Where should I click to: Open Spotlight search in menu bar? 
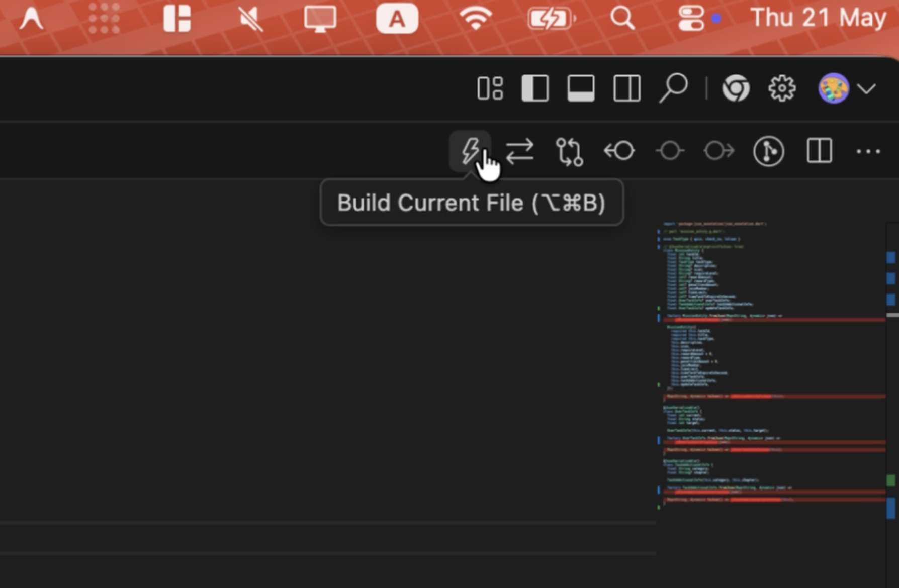[622, 19]
